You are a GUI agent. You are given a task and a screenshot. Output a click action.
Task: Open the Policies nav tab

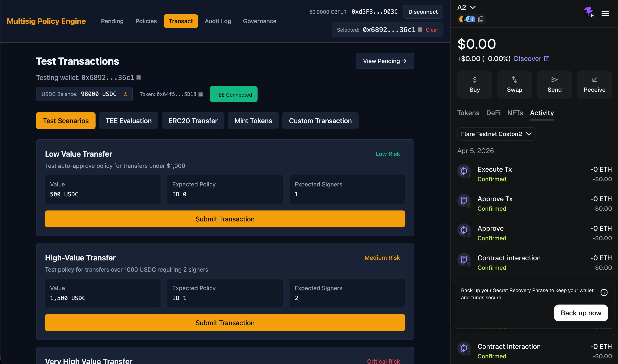pos(146,21)
